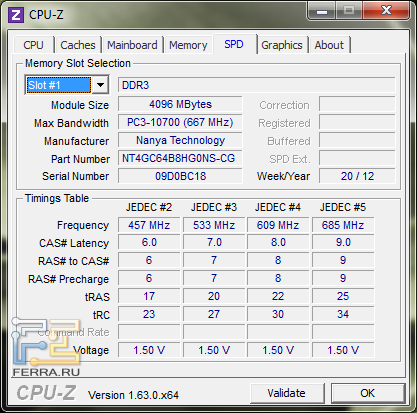Screen dimensions: 417x413
Task: Open the Caches tab
Action: [78, 45]
